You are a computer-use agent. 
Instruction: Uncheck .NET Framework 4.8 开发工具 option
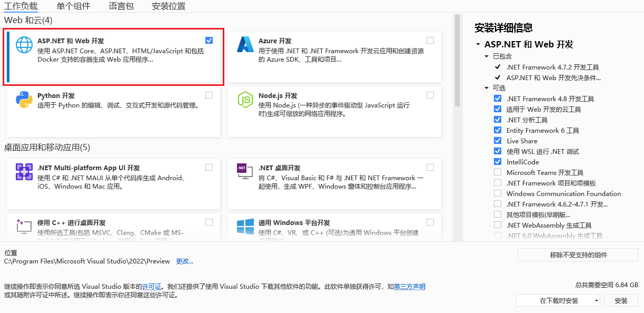pyautogui.click(x=498, y=99)
